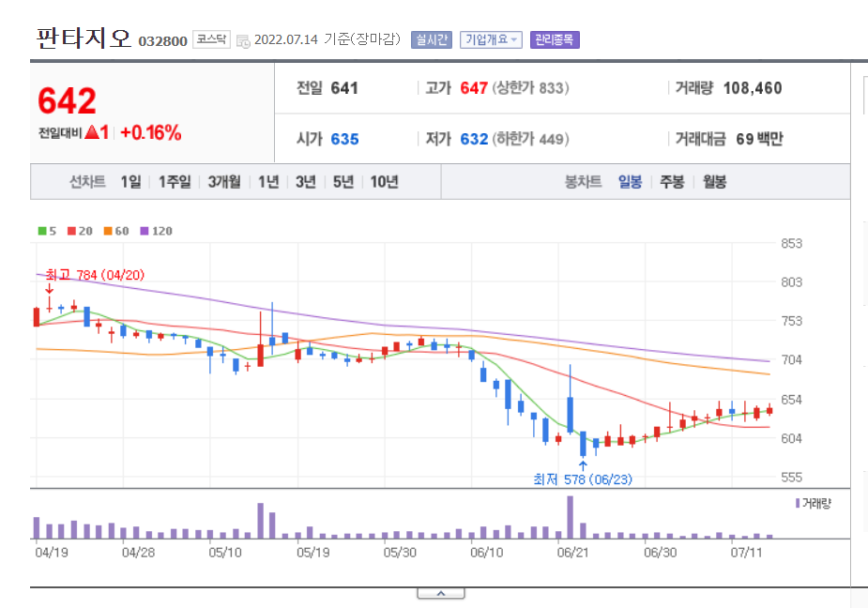The width and height of the screenshot is (868, 608).
Task: Click the up-triangle icon beside 전일대비
Action: click(x=92, y=132)
